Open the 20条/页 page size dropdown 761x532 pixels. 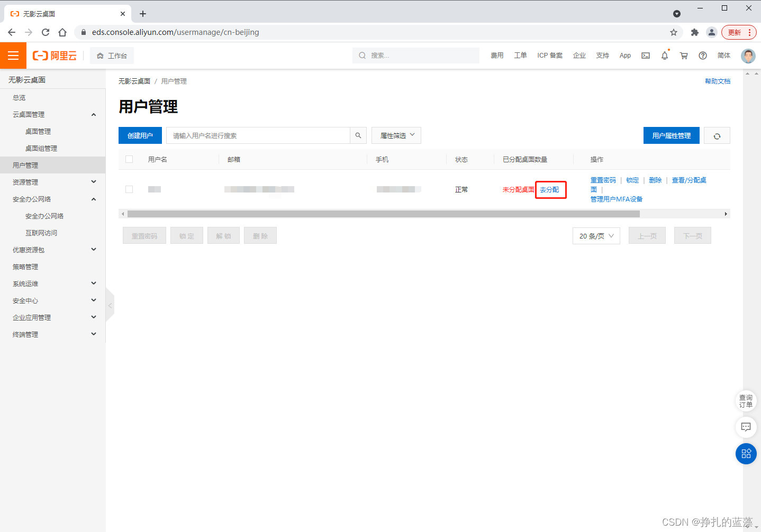(x=596, y=235)
